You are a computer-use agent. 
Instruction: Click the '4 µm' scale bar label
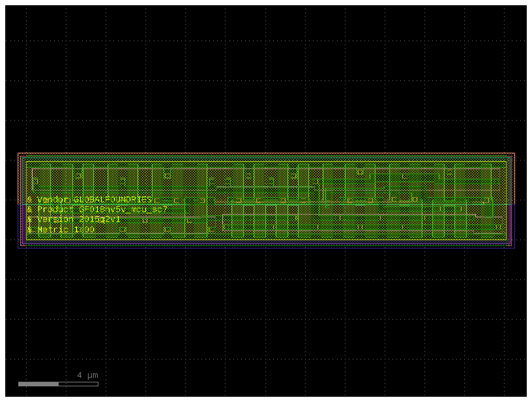point(88,375)
